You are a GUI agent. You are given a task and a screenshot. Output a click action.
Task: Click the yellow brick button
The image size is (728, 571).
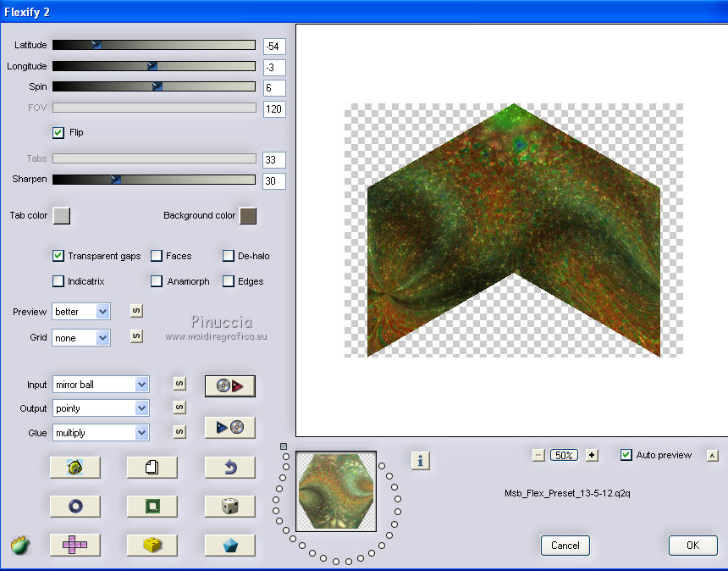[x=152, y=545]
